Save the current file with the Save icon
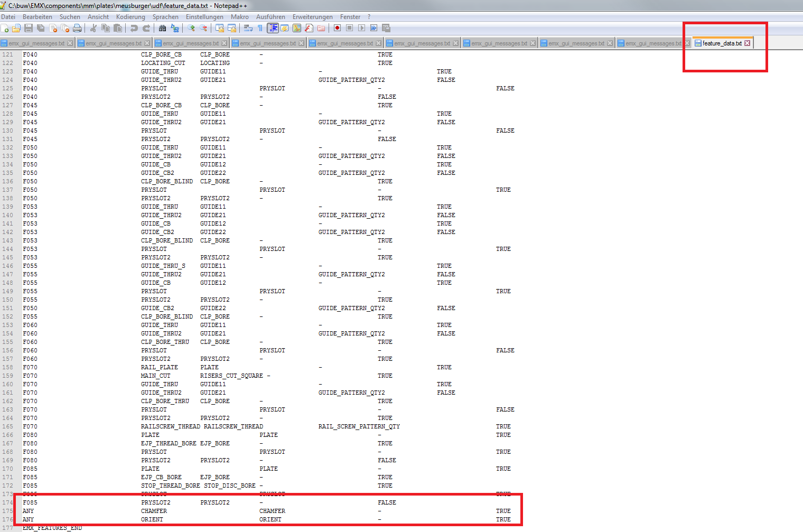The image size is (803, 532). pyautogui.click(x=29, y=28)
